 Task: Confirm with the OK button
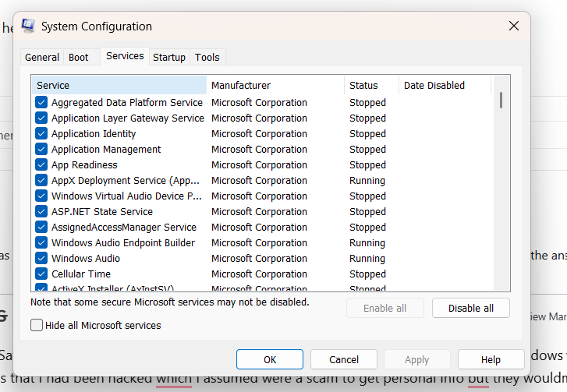[270, 359]
